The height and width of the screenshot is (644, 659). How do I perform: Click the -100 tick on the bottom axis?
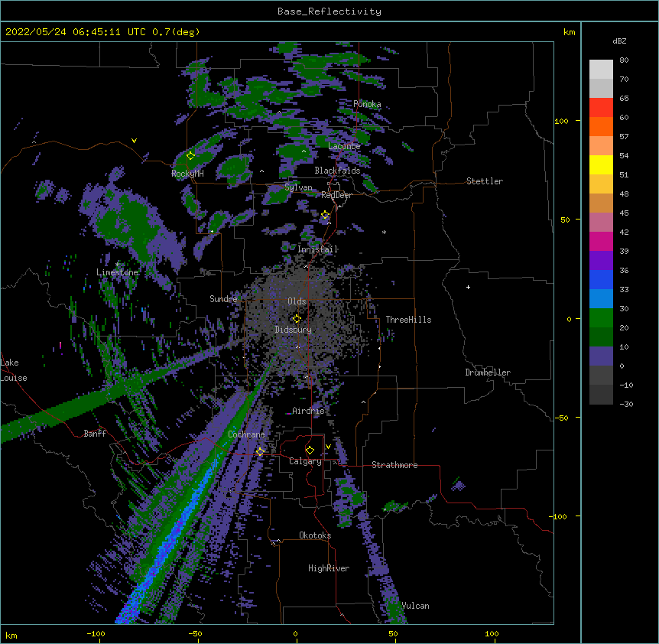coord(96,633)
